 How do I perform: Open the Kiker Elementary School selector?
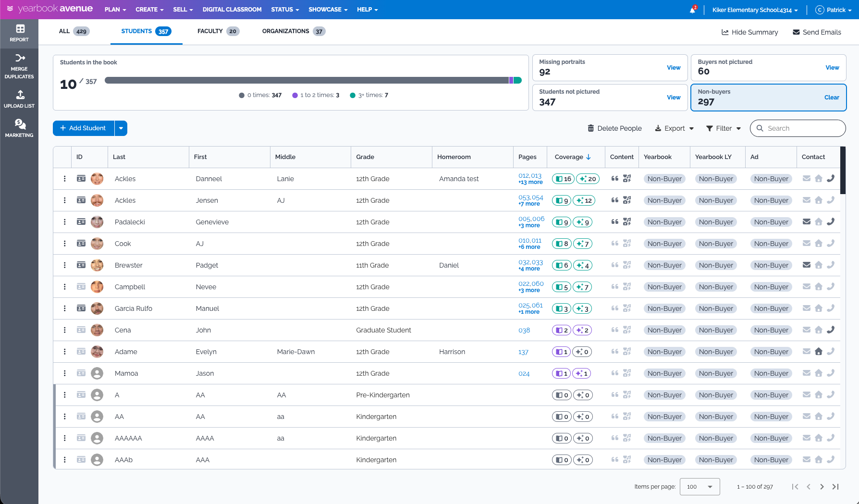point(755,10)
